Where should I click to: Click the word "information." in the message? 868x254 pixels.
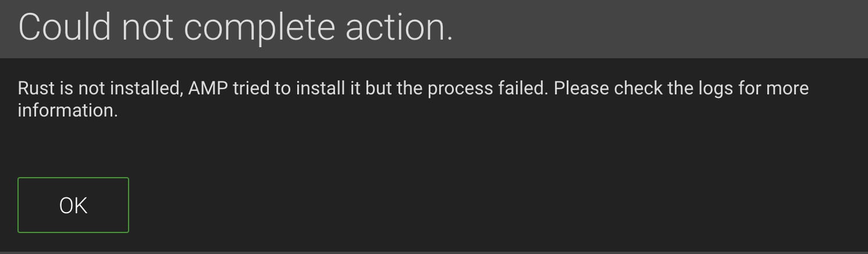pos(68,111)
